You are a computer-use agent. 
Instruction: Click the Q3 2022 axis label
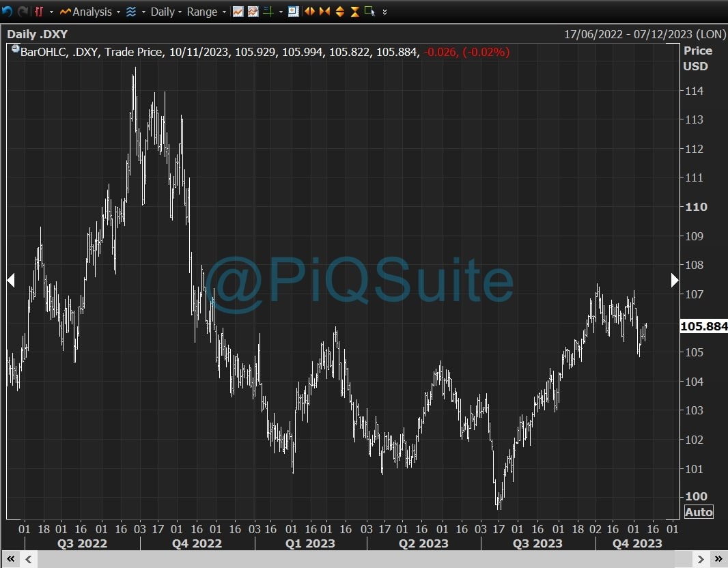coord(82,543)
